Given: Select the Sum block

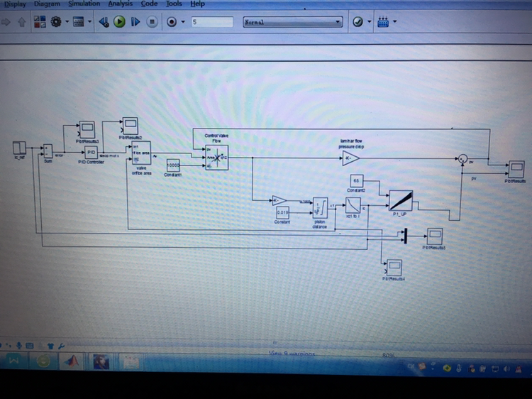Looking at the screenshot, I should (48, 151).
